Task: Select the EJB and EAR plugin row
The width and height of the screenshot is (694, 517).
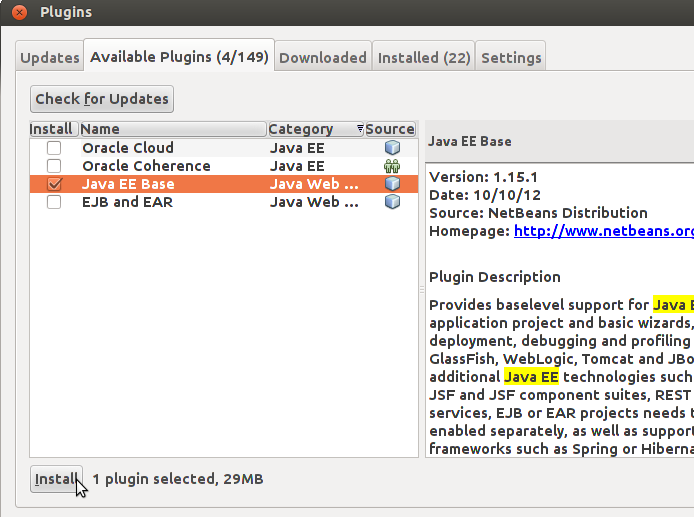Action: point(224,202)
